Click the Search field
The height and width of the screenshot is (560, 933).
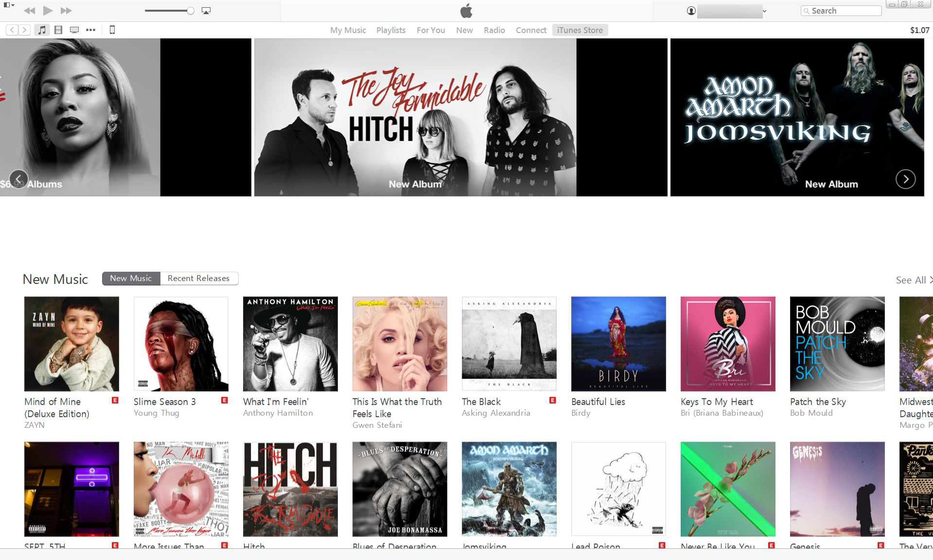coord(841,11)
